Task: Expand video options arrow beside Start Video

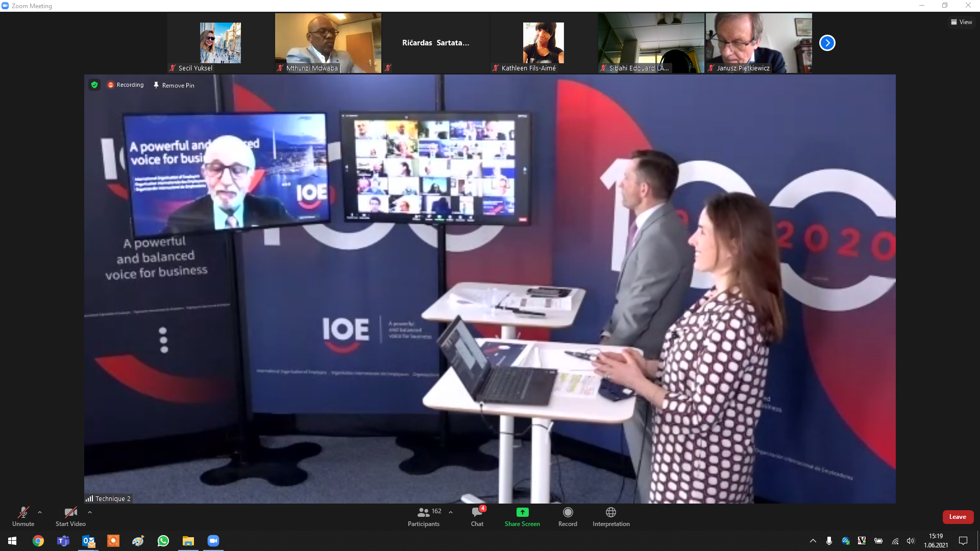Action: 90,512
